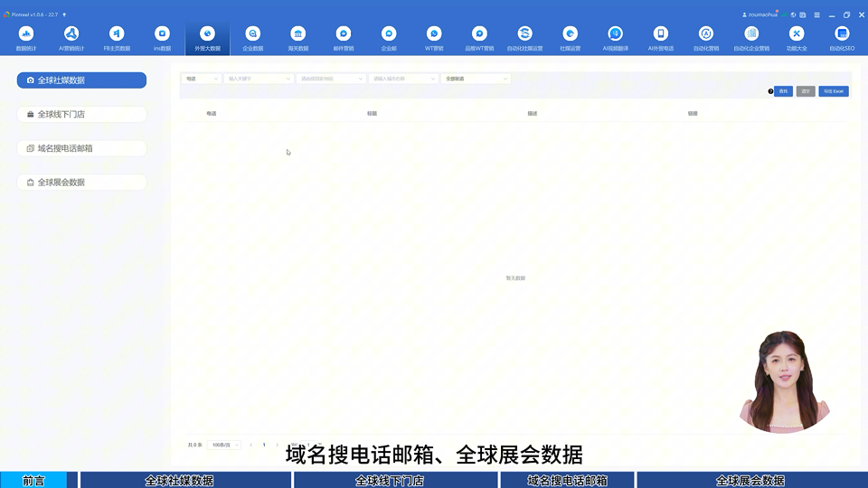This screenshot has height=488, width=868.
Task: Open the WT营销 module
Action: coord(435,38)
